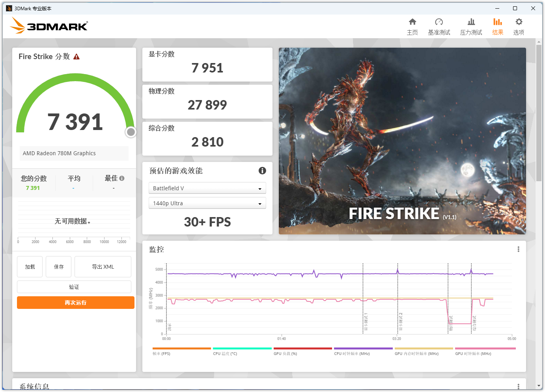Click the big 7 391 Fire Strike score
Screen dimensions: 545x392
pyautogui.click(x=75, y=122)
